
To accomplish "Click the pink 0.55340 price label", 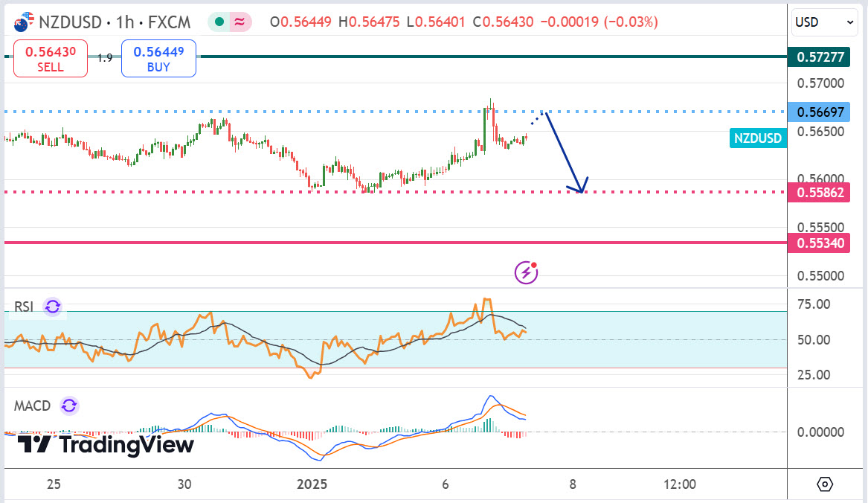I will coord(819,243).
